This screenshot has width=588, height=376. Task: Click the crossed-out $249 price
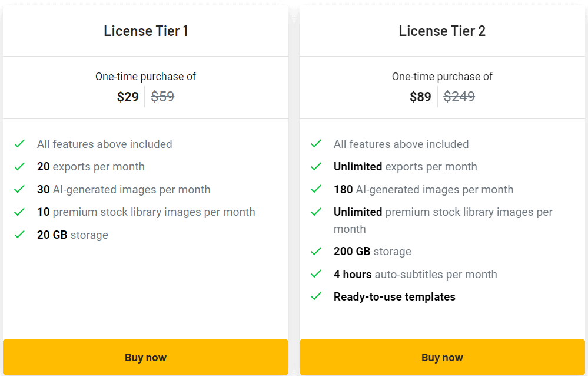coord(459,96)
